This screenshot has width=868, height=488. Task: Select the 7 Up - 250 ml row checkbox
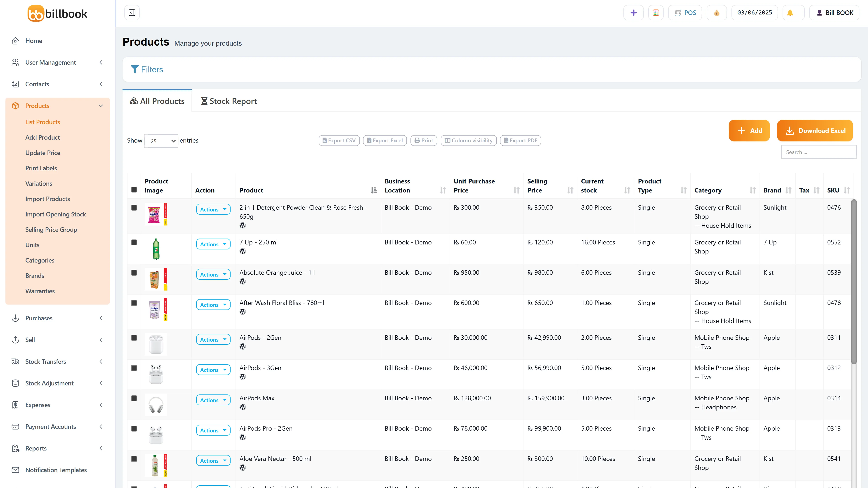134,242
